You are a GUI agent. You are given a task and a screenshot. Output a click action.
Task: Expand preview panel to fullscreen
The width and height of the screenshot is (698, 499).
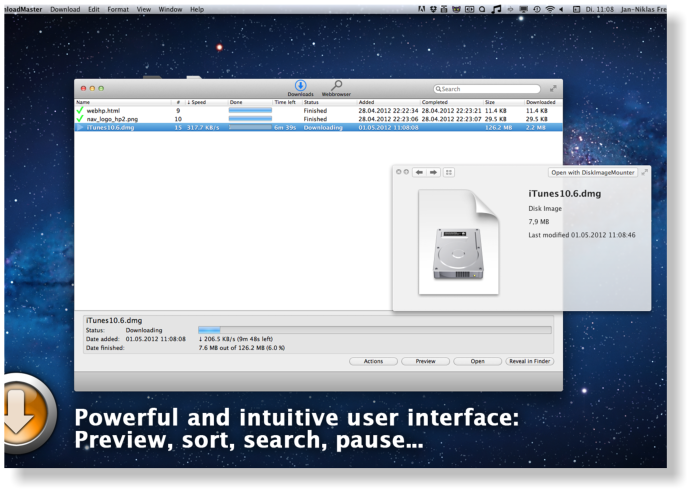click(x=644, y=172)
